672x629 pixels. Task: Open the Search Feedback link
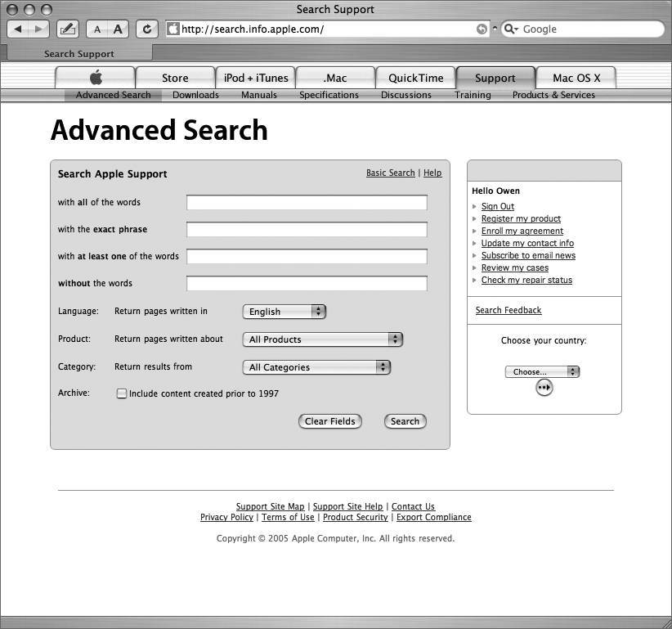coord(508,311)
